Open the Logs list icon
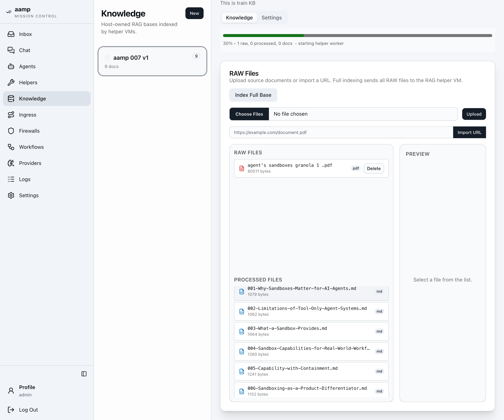This screenshot has width=504, height=420. coord(11,179)
